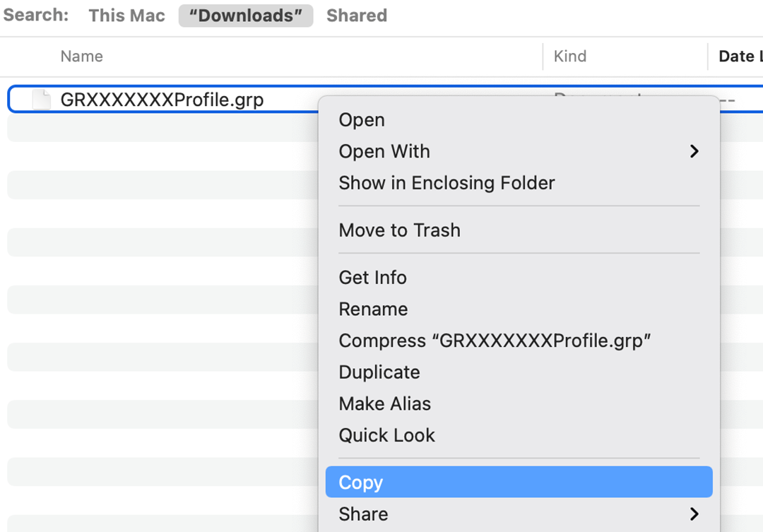
Task: Expand the Share submenu
Action: pos(519,514)
